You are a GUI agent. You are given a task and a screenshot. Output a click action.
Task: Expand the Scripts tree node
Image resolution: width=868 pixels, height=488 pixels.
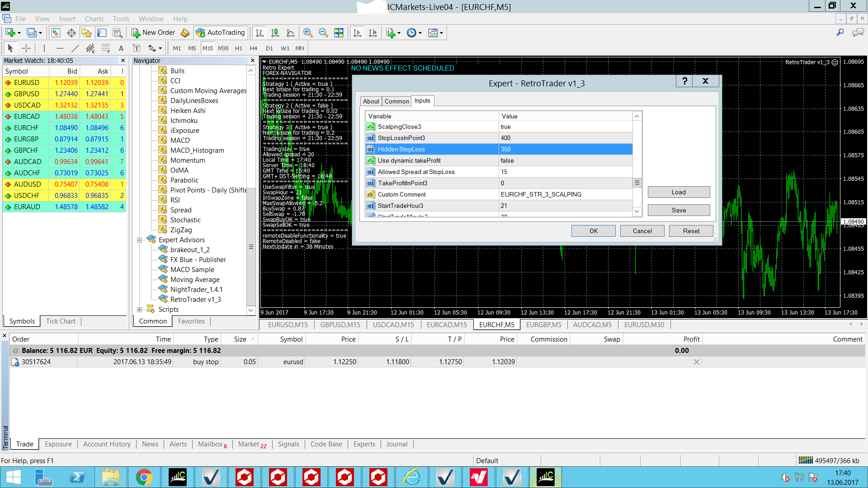coord(140,310)
